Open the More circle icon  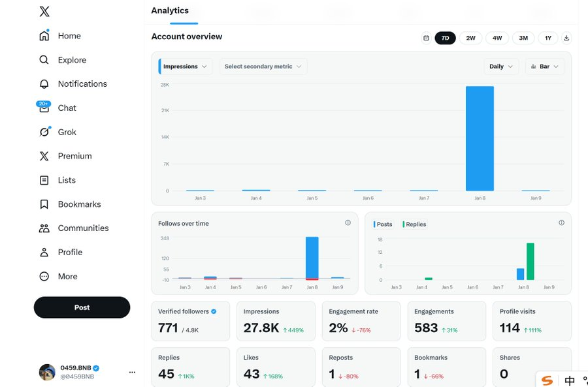click(x=44, y=277)
